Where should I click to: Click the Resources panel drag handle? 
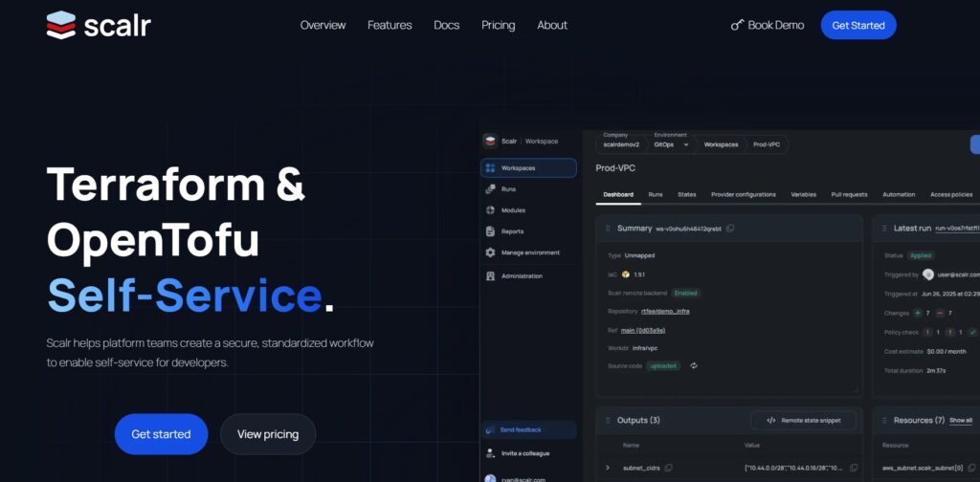point(883,420)
